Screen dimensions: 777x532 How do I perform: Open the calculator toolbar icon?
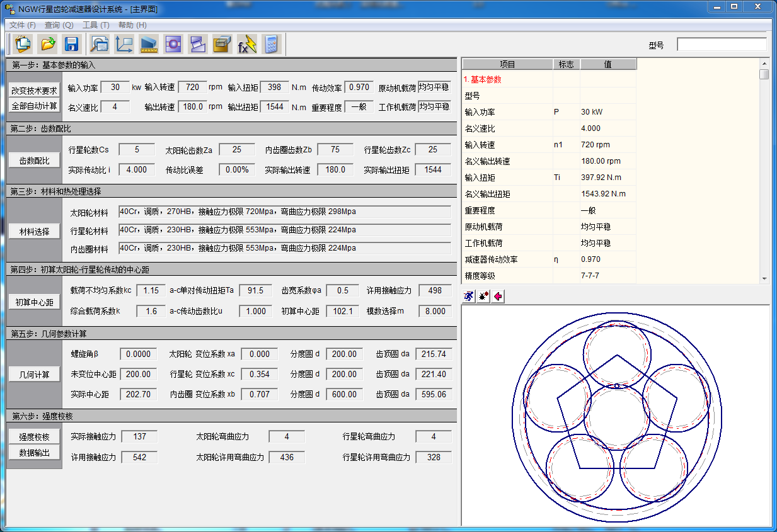coord(271,44)
